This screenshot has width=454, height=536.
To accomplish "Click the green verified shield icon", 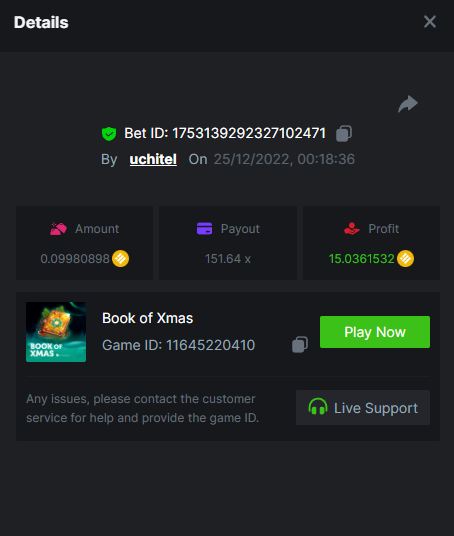I will click(x=109, y=134).
